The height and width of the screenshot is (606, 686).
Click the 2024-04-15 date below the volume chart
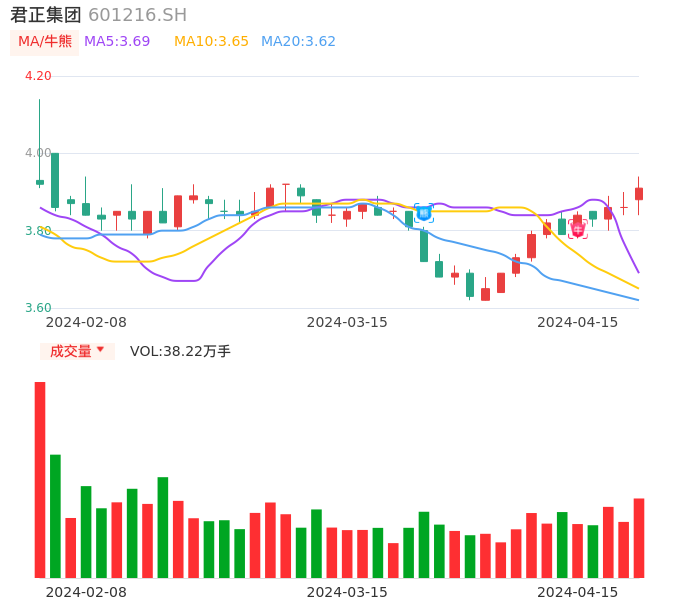[x=578, y=592]
